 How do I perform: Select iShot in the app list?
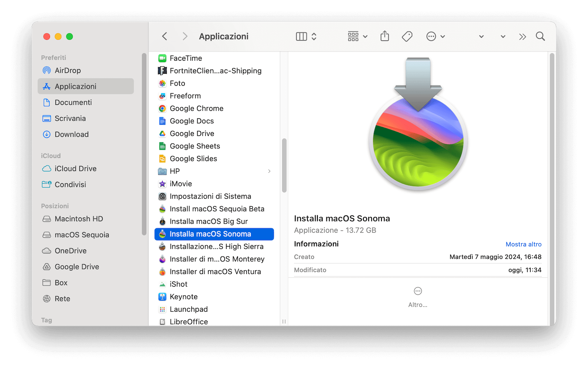click(214, 284)
